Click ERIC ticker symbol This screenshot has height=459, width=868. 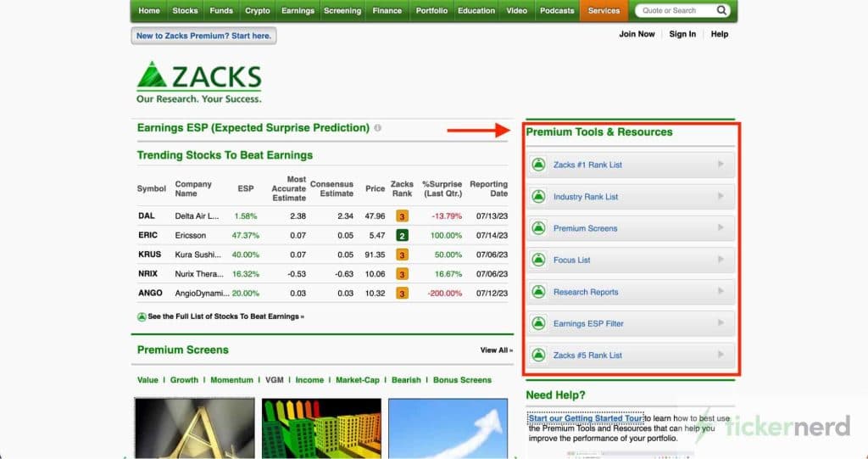click(x=147, y=235)
